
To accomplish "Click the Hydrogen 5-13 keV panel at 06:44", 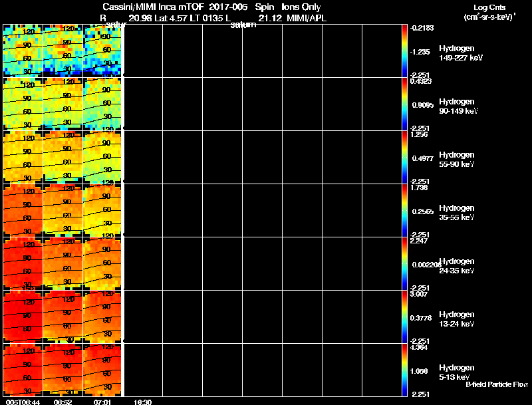I will tap(23, 370).
